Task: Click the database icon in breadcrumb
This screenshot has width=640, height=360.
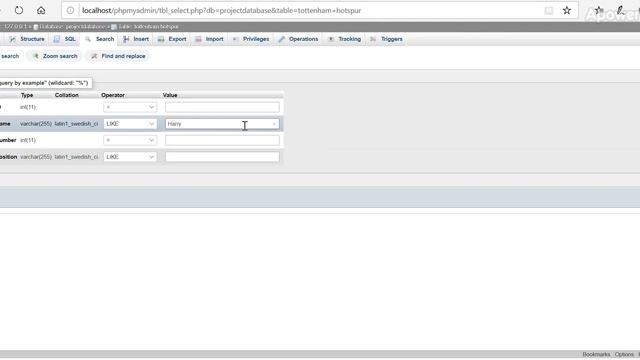Action: click(36, 27)
